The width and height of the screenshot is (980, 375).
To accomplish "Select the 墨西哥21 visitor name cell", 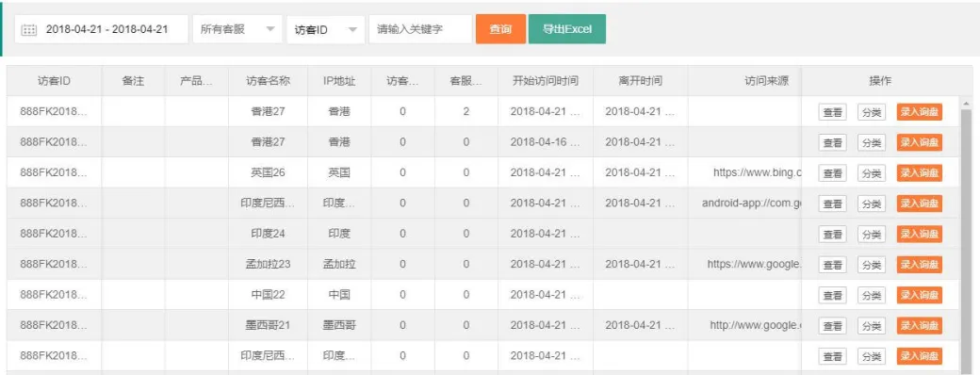I will click(x=269, y=326).
